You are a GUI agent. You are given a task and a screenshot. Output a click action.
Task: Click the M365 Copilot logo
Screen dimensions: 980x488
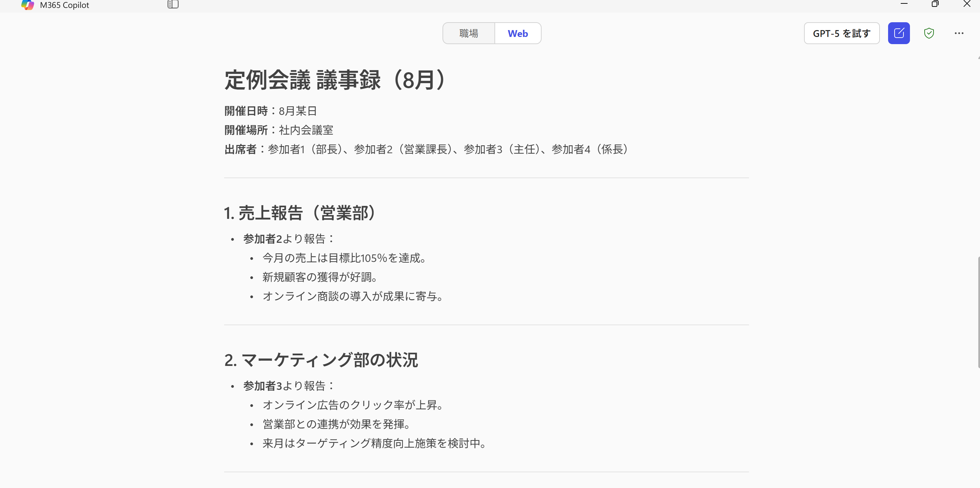tap(27, 5)
